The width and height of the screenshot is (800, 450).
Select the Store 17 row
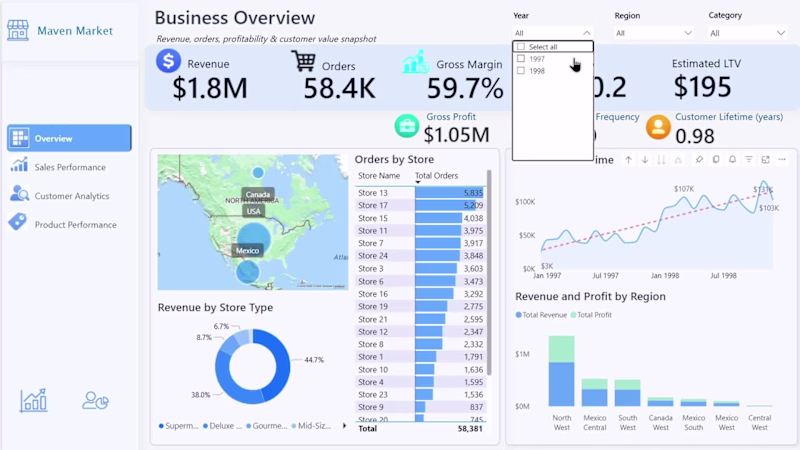click(x=421, y=205)
